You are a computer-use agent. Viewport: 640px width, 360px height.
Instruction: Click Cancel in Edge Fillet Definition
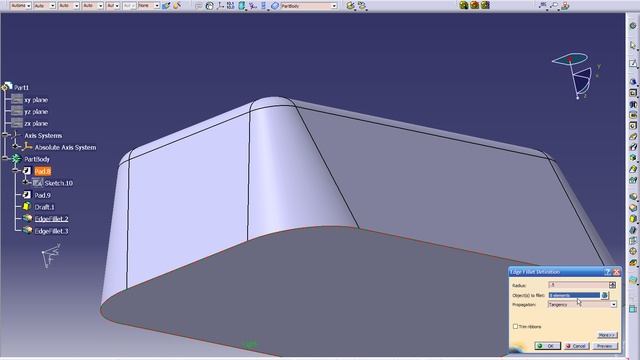[x=576, y=346]
